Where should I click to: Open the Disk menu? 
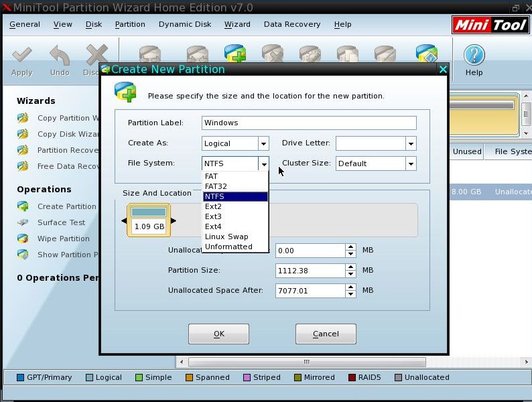94,24
